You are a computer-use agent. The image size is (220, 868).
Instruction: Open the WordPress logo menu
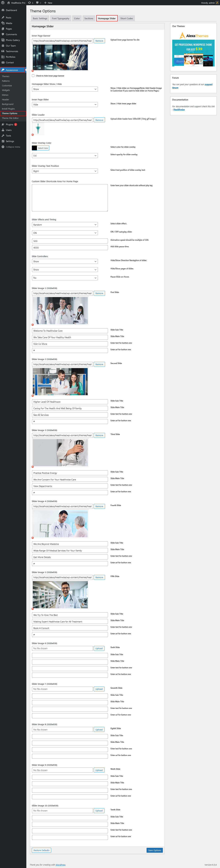click(x=3, y=3)
